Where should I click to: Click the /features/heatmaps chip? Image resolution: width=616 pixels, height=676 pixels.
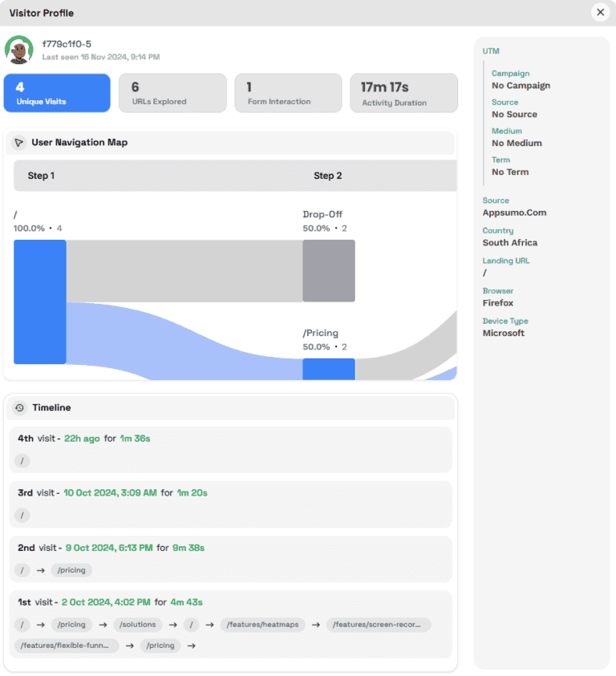263,625
